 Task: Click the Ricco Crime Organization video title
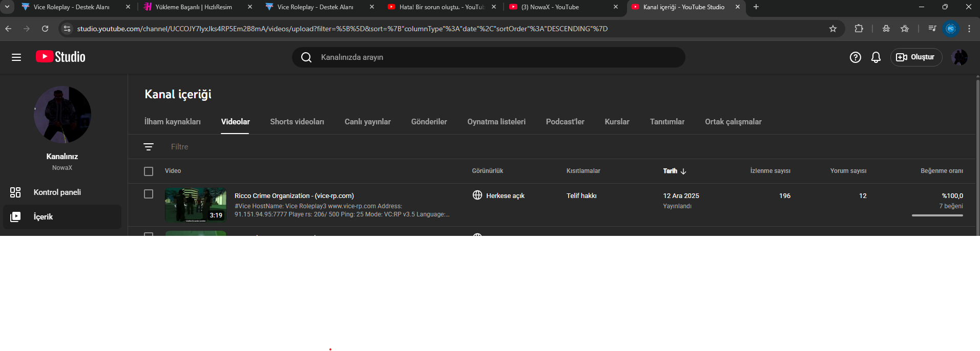click(x=294, y=196)
